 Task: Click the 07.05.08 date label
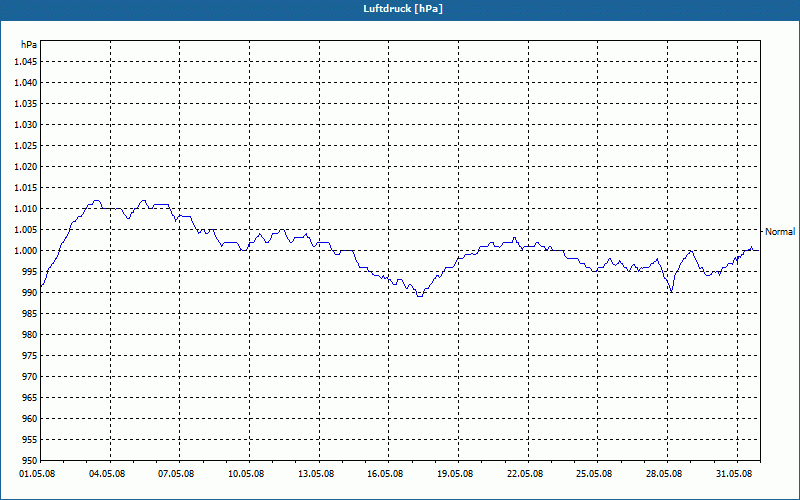tap(177, 473)
